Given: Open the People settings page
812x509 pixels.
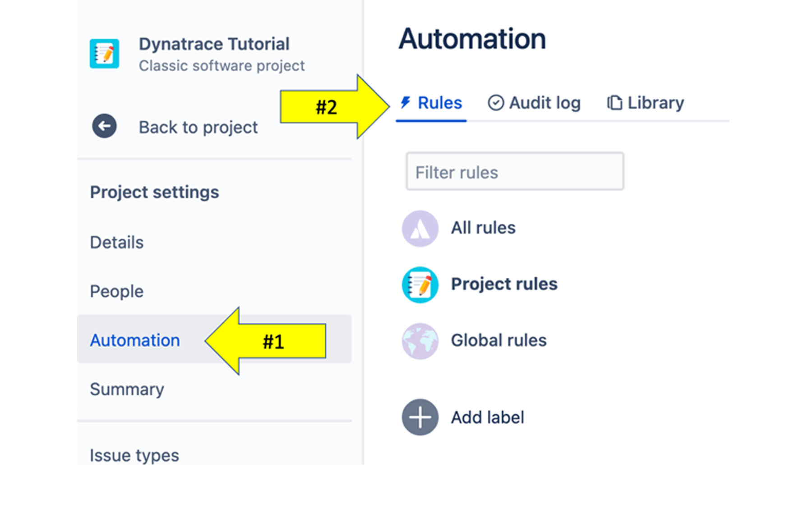Looking at the screenshot, I should 116,291.
